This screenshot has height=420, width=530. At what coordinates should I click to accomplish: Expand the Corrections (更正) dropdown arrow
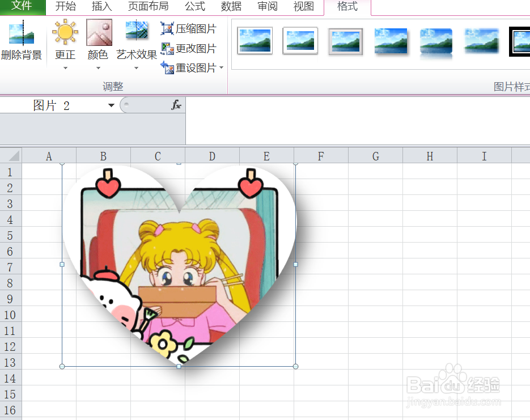pyautogui.click(x=65, y=68)
